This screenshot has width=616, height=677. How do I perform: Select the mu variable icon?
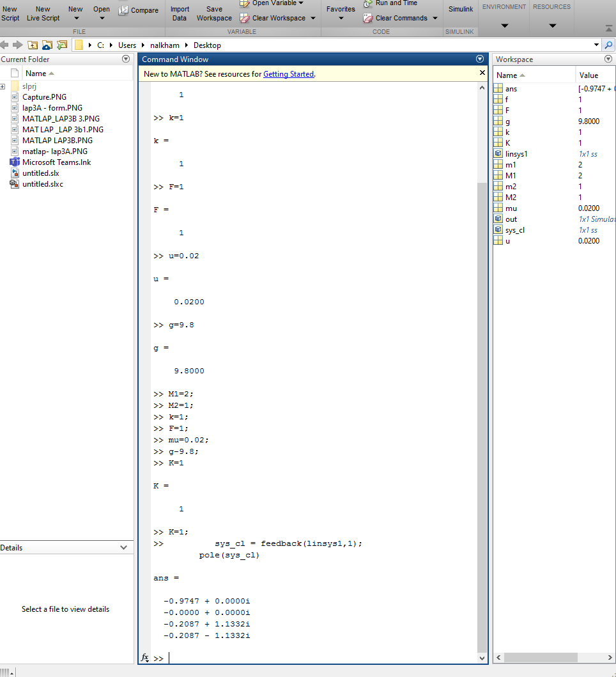(498, 208)
